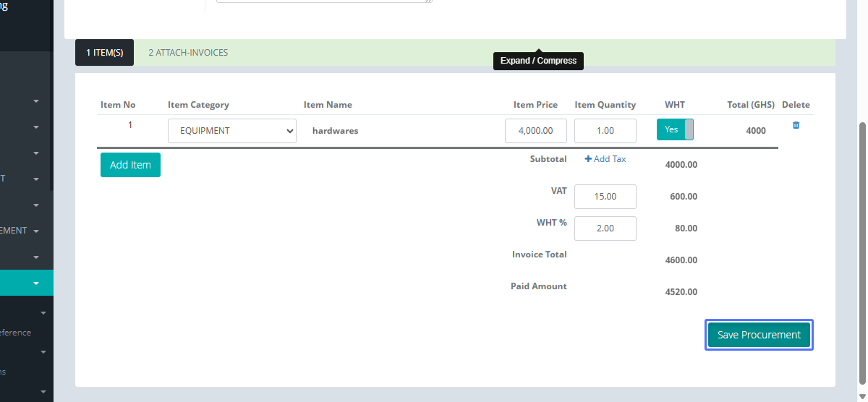868x402 pixels.
Task: Open the sidebar item ending in "eference"
Action: [x=16, y=333]
